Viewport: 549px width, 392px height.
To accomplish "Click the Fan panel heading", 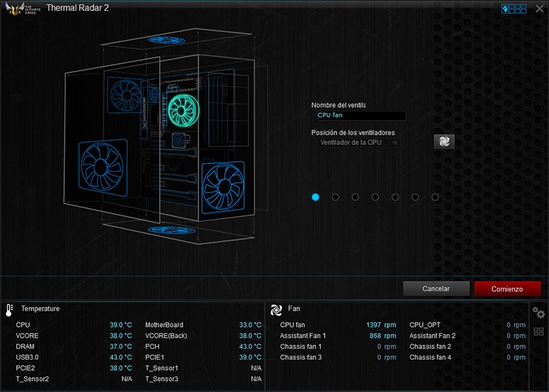I will 294,309.
